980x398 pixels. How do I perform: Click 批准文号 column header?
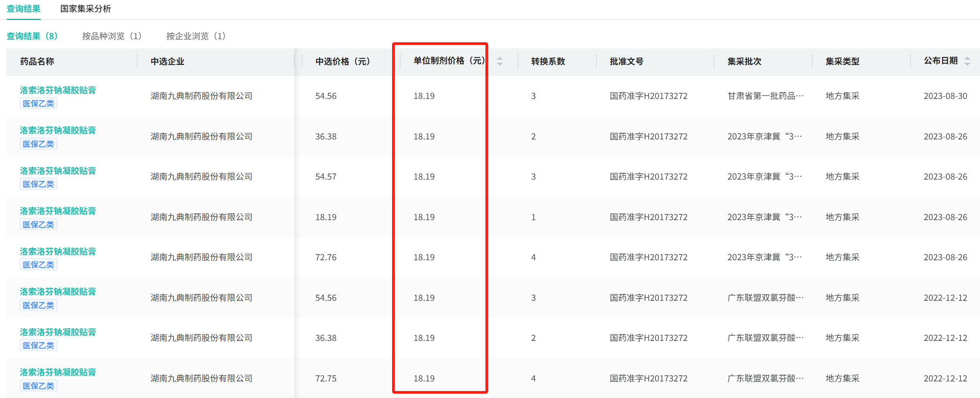pos(626,61)
